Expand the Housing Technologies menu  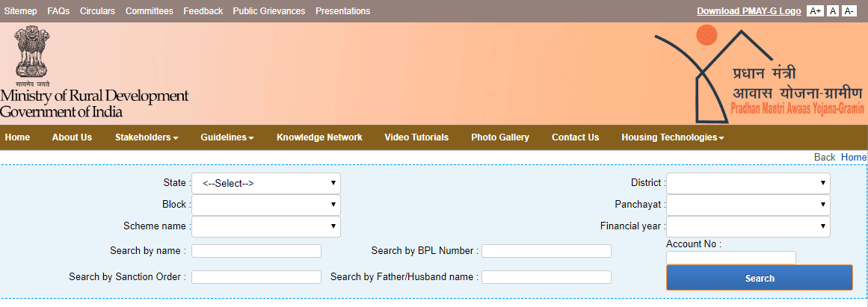point(673,137)
